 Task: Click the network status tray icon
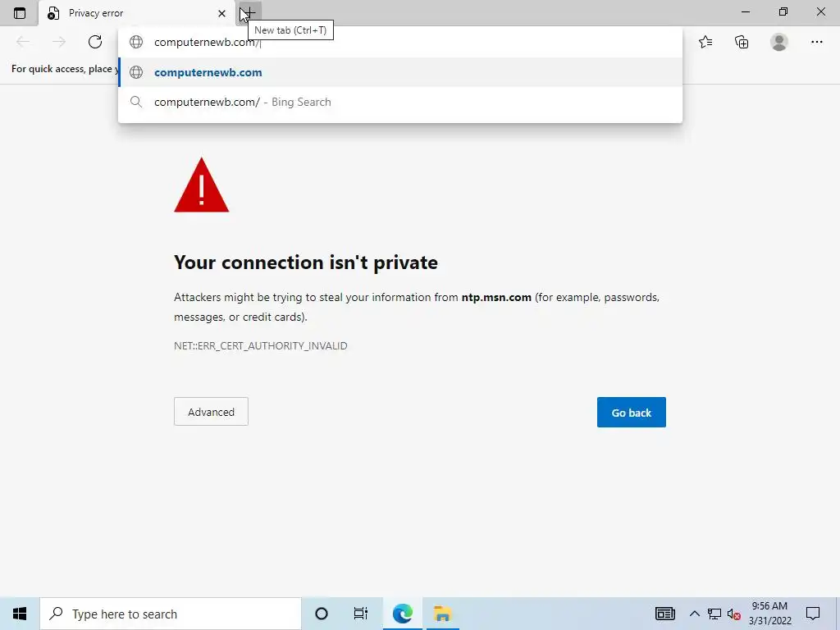tap(714, 614)
